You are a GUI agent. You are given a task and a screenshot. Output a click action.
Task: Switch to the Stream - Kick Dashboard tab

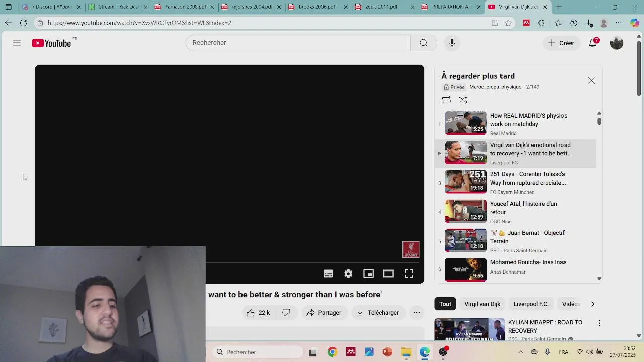click(x=117, y=7)
